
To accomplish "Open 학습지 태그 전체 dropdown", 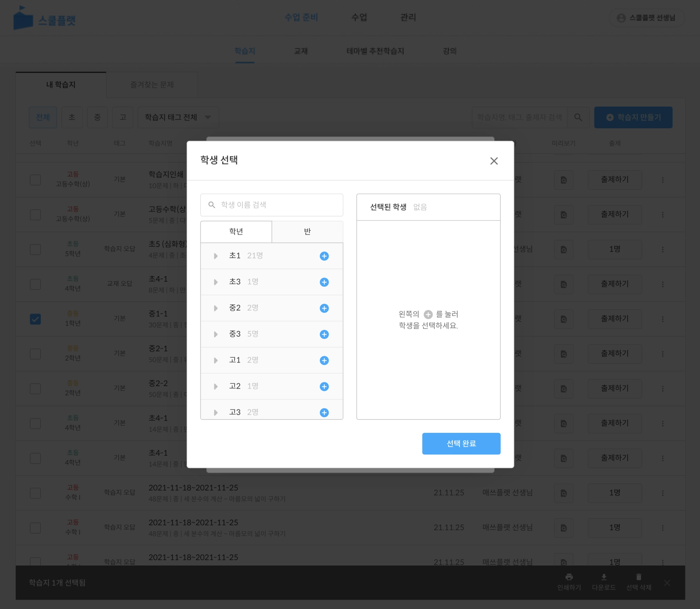I will point(178,118).
